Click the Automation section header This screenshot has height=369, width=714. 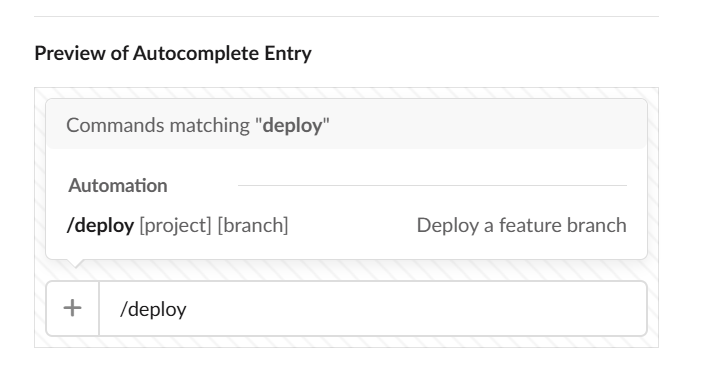click(118, 185)
